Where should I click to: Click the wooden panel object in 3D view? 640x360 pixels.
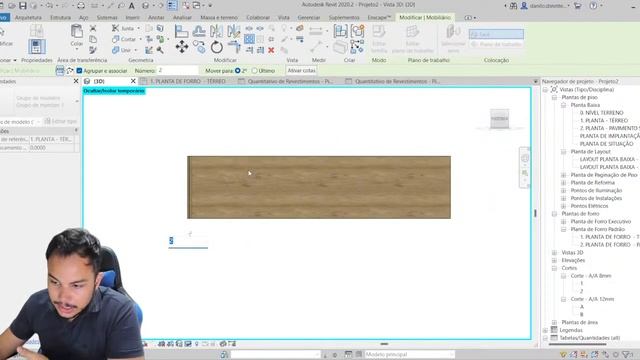(x=319, y=187)
